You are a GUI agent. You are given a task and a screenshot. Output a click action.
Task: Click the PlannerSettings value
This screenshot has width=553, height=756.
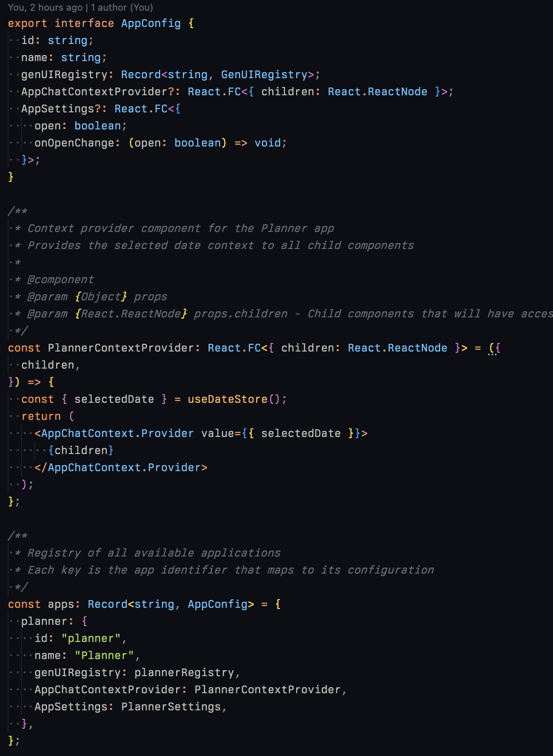[171, 707]
